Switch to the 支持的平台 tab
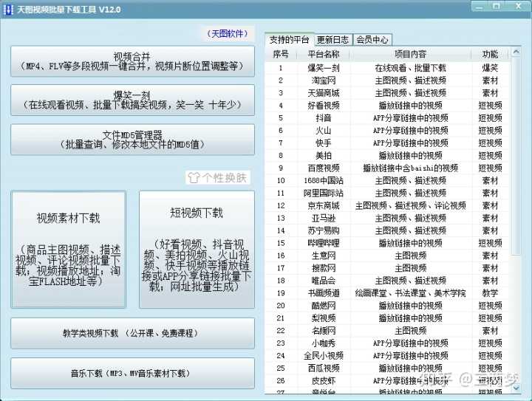532x401 pixels. 290,39
